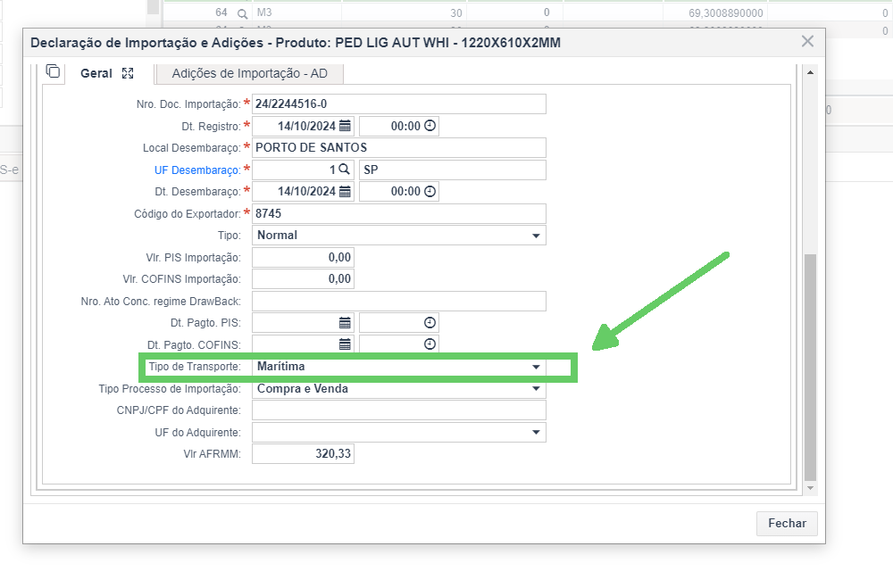Open clock picker for Dt. Pagto. PIS
Image resolution: width=893 pixels, height=588 pixels.
pos(430,323)
